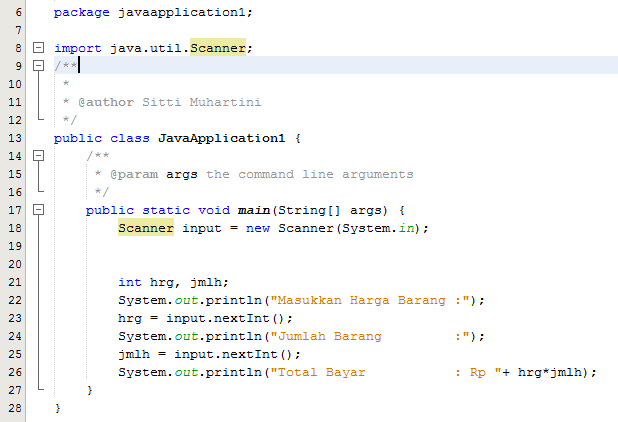
Task: Click 'hrg = input.nextInt()' statement
Action: (201, 318)
